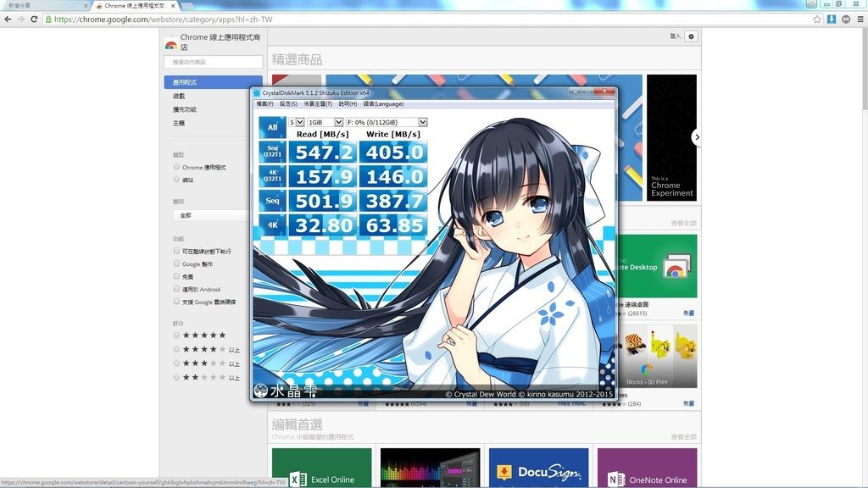This screenshot has width=868, height=488.
Task: Check the Google 製作 checkbox
Action: 176,263
